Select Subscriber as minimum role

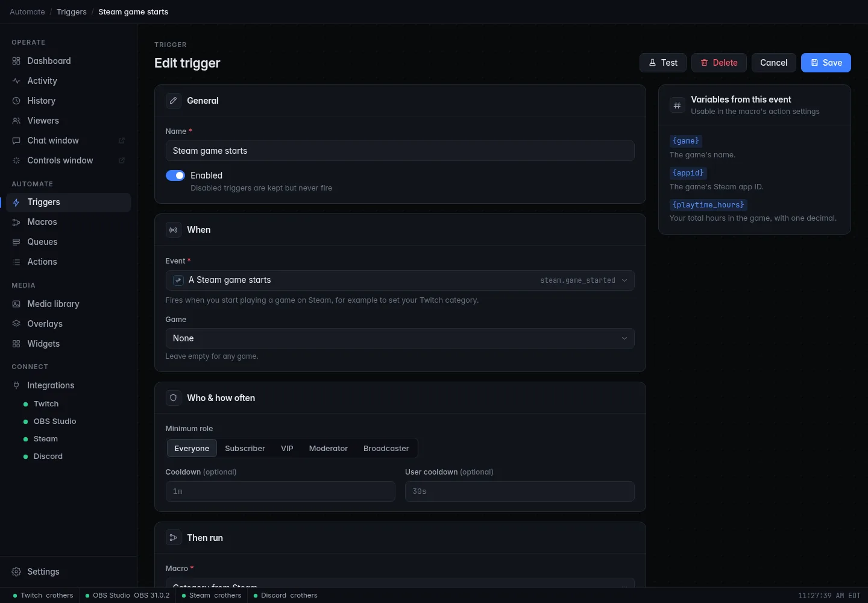tap(245, 448)
